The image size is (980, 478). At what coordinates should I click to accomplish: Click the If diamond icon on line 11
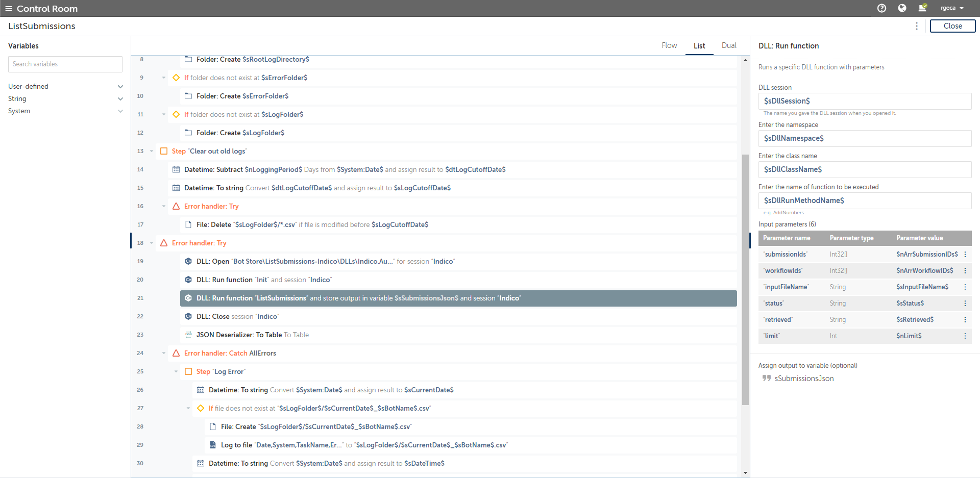pos(176,114)
